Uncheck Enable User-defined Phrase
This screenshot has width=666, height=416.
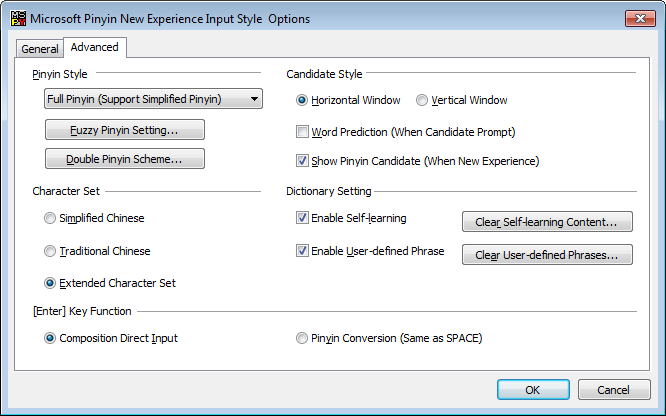tap(303, 251)
